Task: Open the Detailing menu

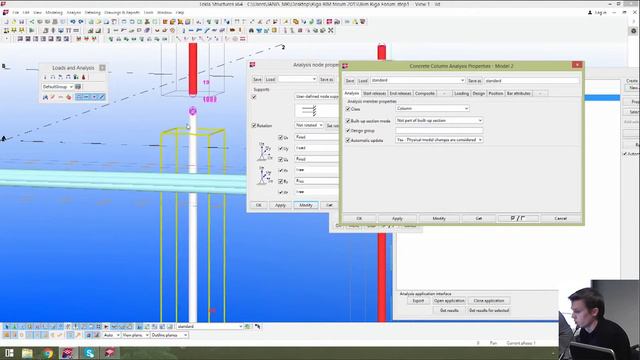Action: (93, 13)
